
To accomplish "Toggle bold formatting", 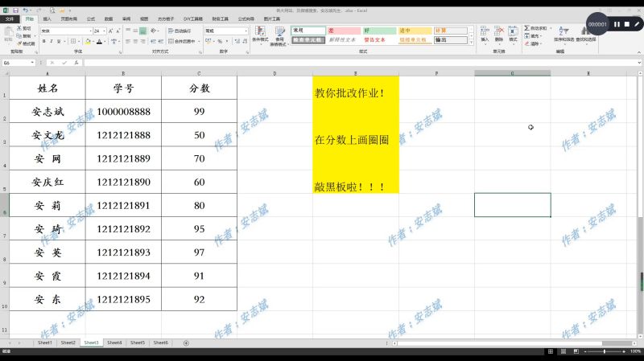I will point(44,42).
